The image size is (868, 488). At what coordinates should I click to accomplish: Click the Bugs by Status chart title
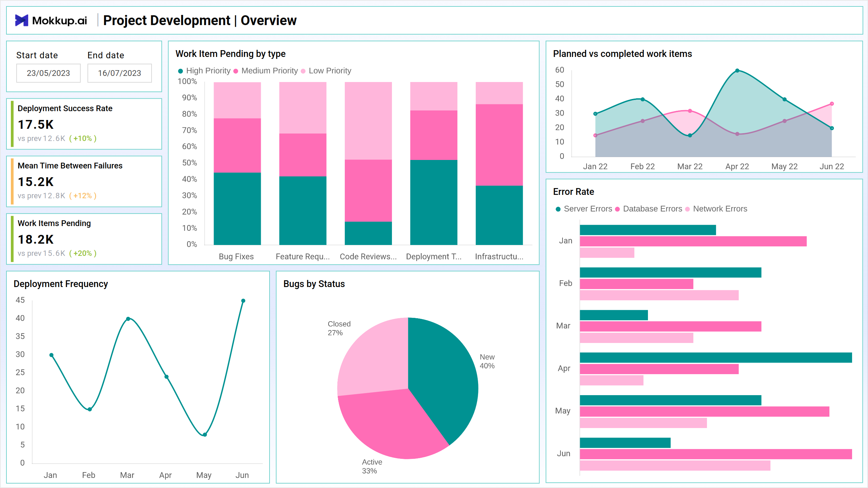(314, 284)
